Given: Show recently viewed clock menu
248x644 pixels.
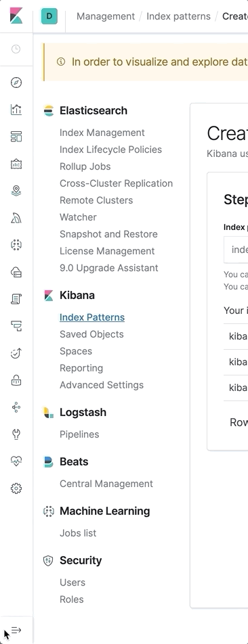Looking at the screenshot, I should pos(16,49).
